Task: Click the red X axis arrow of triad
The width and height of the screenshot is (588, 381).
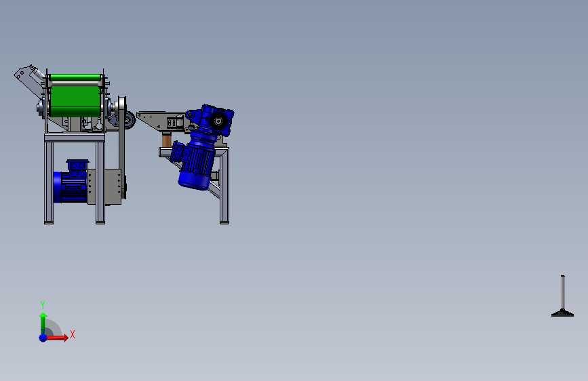Action: [57, 338]
